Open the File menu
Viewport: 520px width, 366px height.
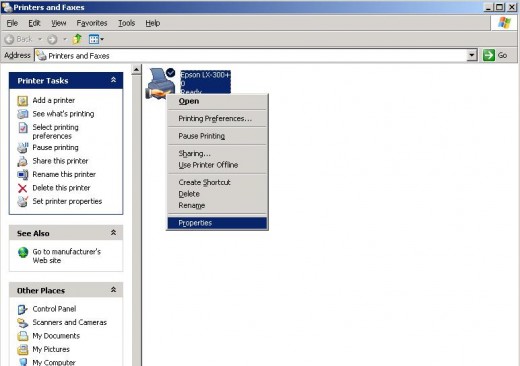pyautogui.click(x=12, y=23)
